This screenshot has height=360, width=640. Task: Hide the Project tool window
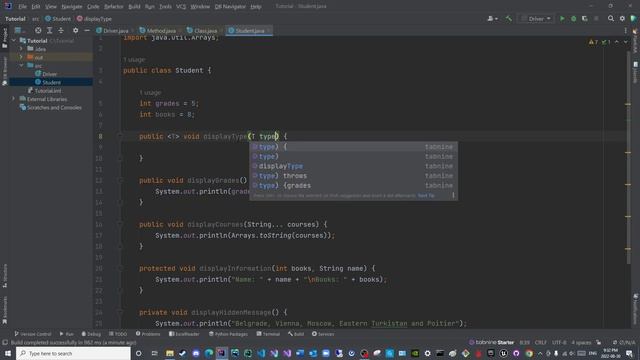pyautogui.click(x=87, y=30)
